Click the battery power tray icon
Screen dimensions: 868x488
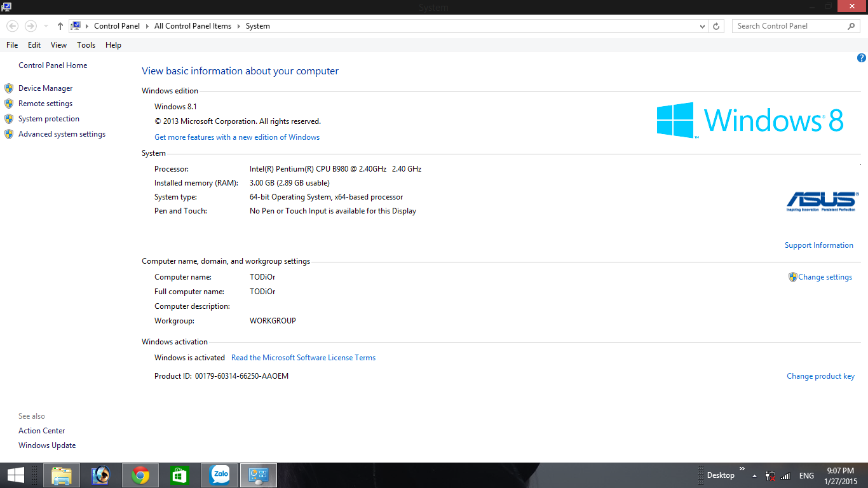(x=770, y=476)
